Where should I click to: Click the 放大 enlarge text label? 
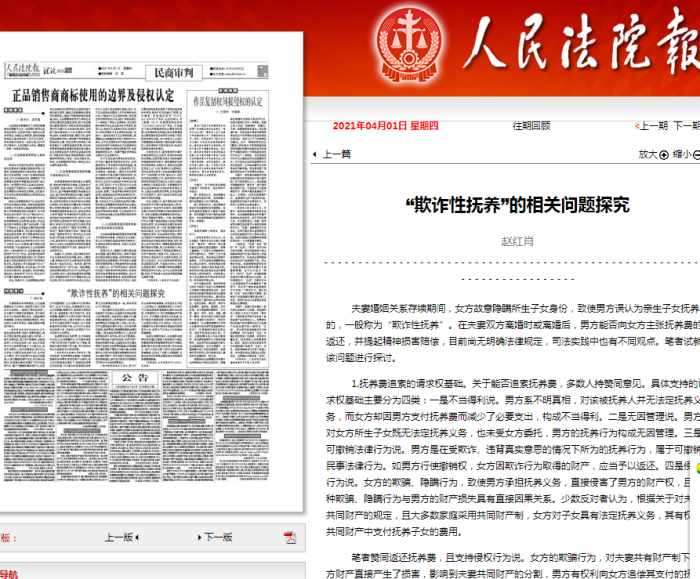pos(647,154)
